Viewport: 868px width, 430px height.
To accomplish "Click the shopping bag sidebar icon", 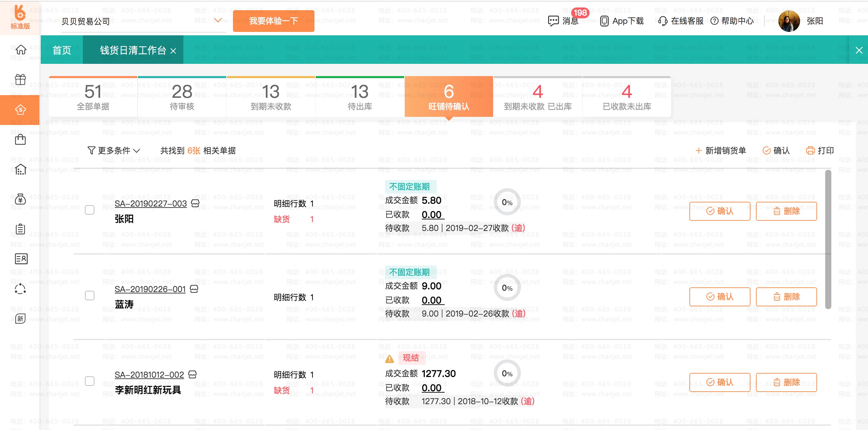I will 20,139.
